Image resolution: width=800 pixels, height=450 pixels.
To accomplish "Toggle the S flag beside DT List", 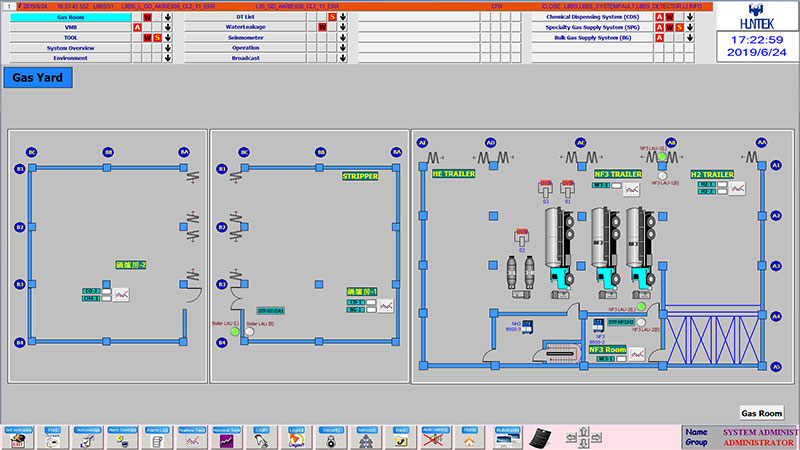I will (332, 17).
